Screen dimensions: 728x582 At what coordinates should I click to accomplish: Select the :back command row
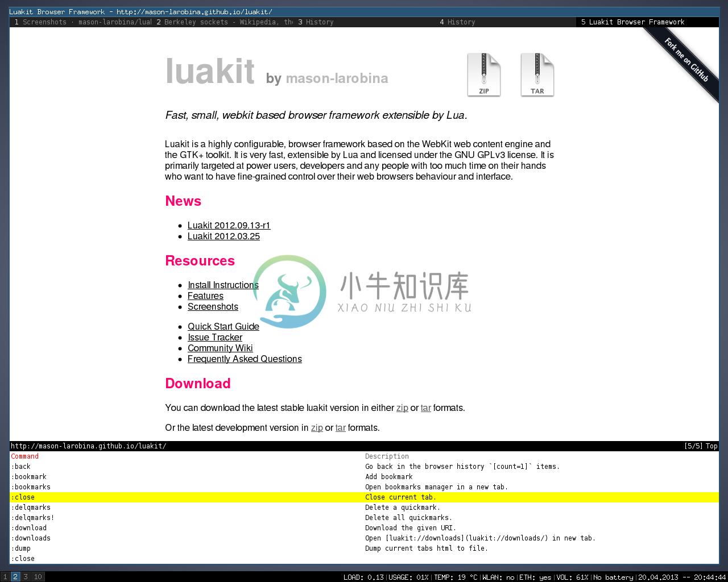(x=364, y=467)
